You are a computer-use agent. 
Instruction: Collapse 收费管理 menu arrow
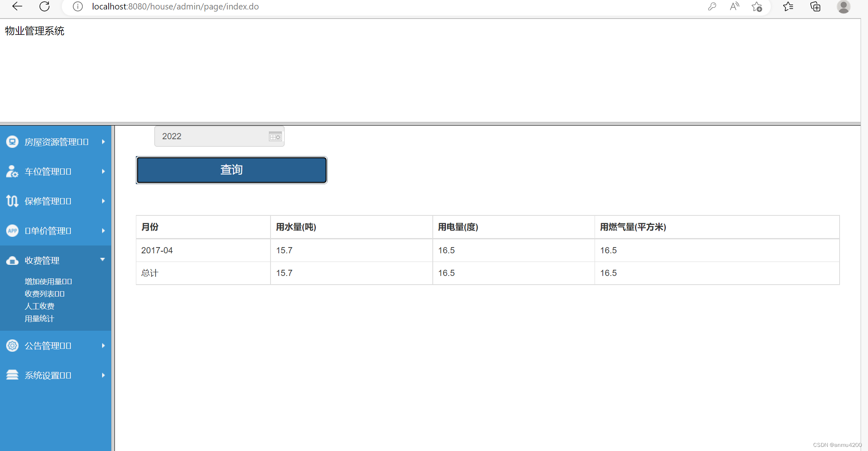click(x=103, y=259)
